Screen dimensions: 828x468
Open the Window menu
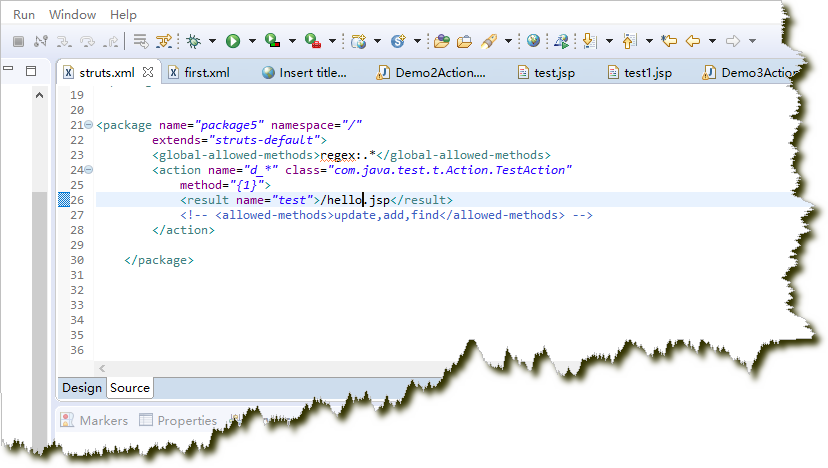[x=72, y=15]
